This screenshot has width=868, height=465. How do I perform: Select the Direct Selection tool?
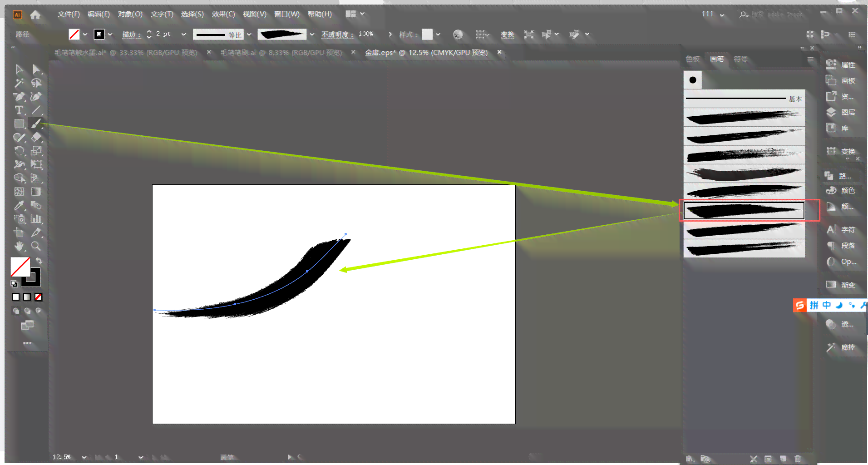[x=36, y=69]
